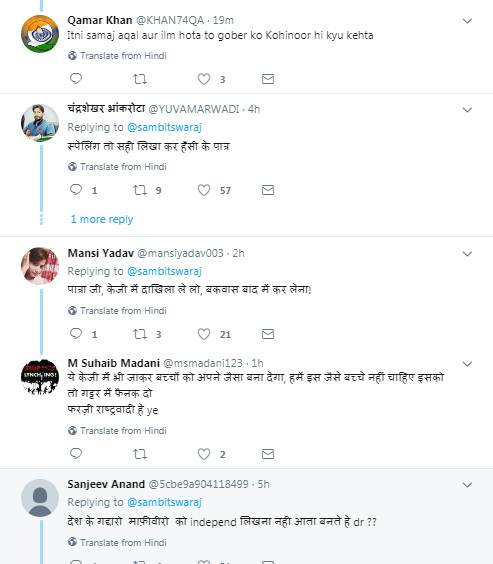Open more options chevron on Qamar Khan's tweet
493x564 pixels.
pyautogui.click(x=467, y=21)
